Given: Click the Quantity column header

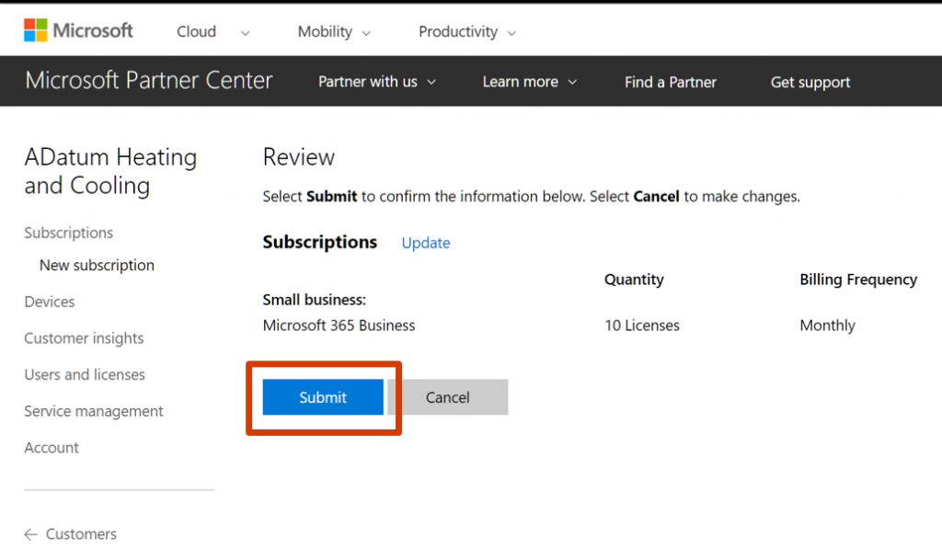Looking at the screenshot, I should [634, 280].
